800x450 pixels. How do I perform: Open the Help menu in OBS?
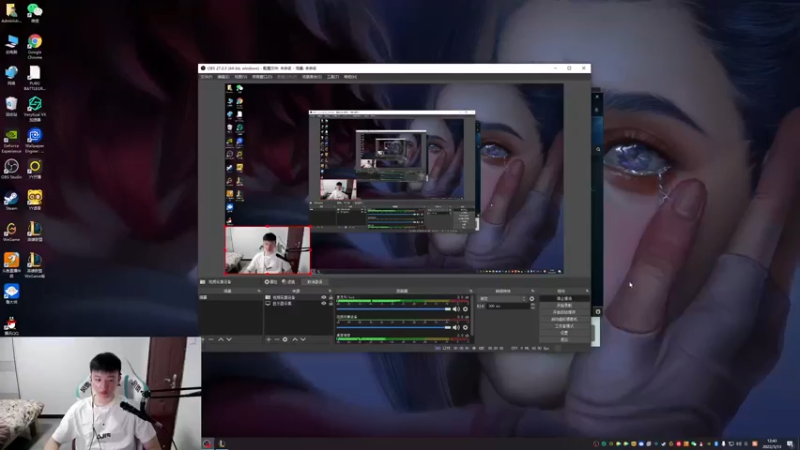350,77
